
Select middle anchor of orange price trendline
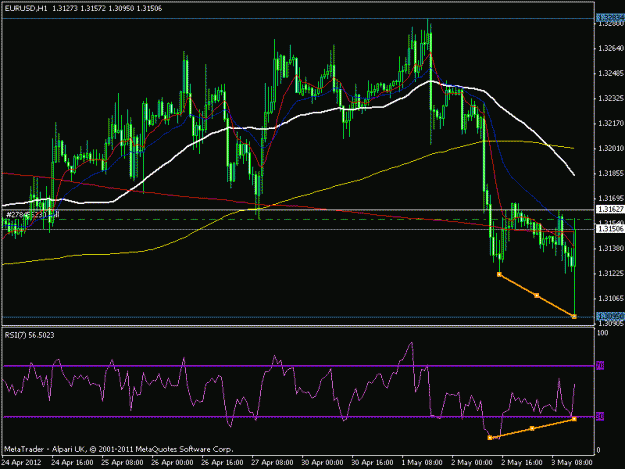click(x=537, y=295)
